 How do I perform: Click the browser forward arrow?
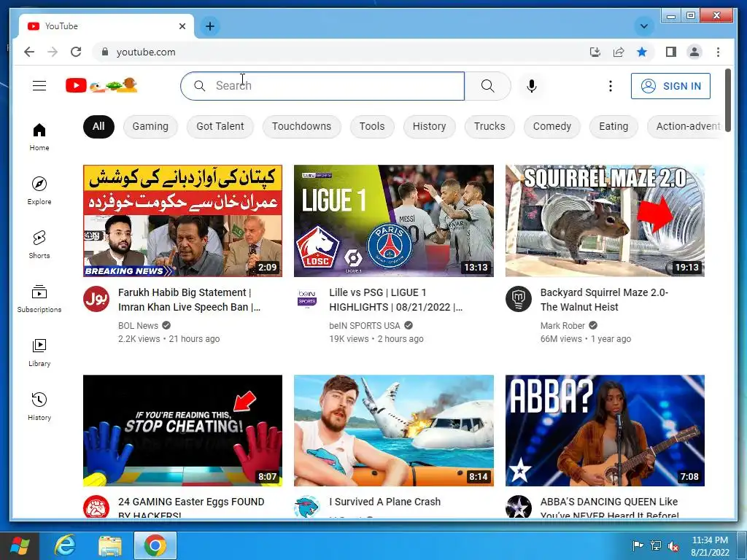coord(53,52)
